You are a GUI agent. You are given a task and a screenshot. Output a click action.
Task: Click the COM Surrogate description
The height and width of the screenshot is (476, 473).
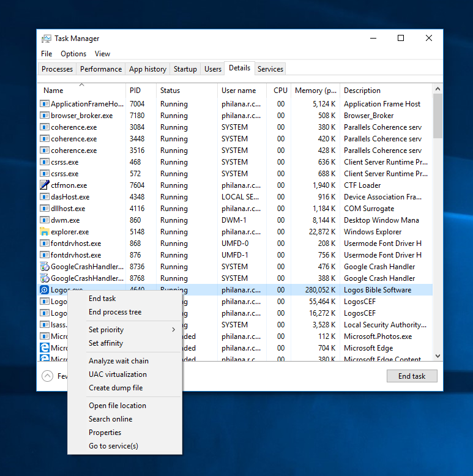(x=369, y=209)
